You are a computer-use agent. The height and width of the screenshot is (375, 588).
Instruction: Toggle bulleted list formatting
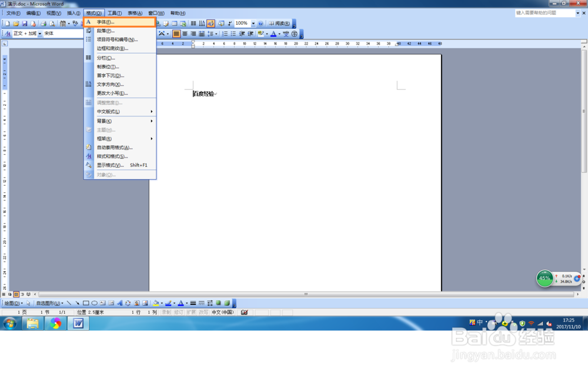pos(233,34)
